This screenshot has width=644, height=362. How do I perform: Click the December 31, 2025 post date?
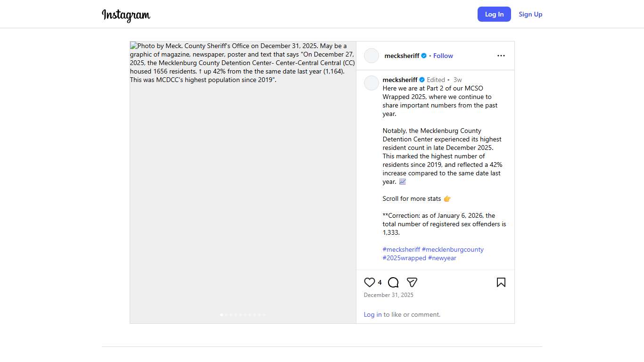click(388, 295)
